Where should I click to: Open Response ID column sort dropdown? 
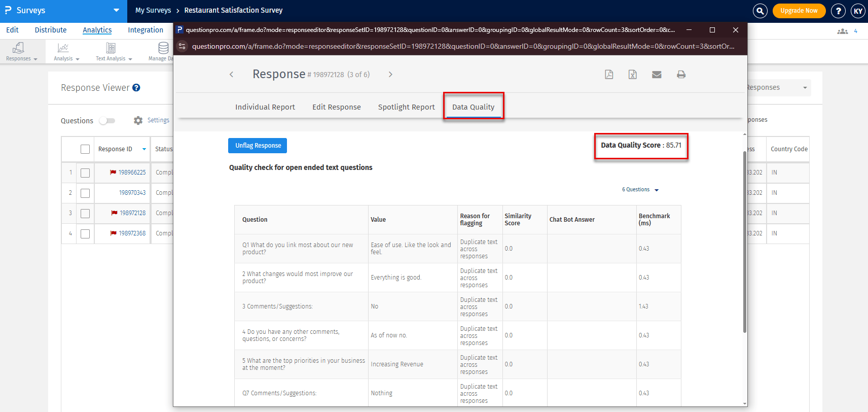pyautogui.click(x=144, y=149)
